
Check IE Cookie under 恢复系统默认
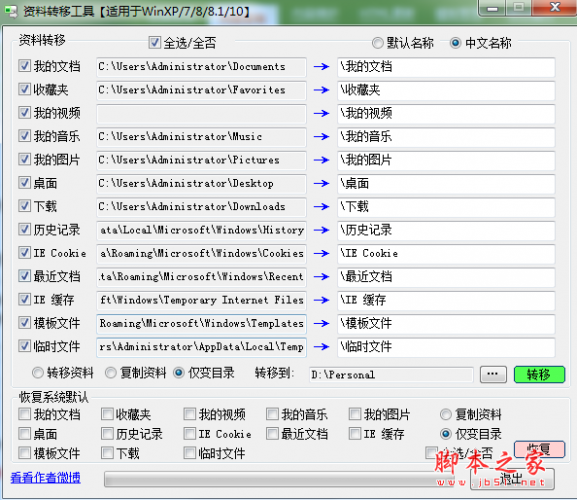pyautogui.click(x=190, y=434)
